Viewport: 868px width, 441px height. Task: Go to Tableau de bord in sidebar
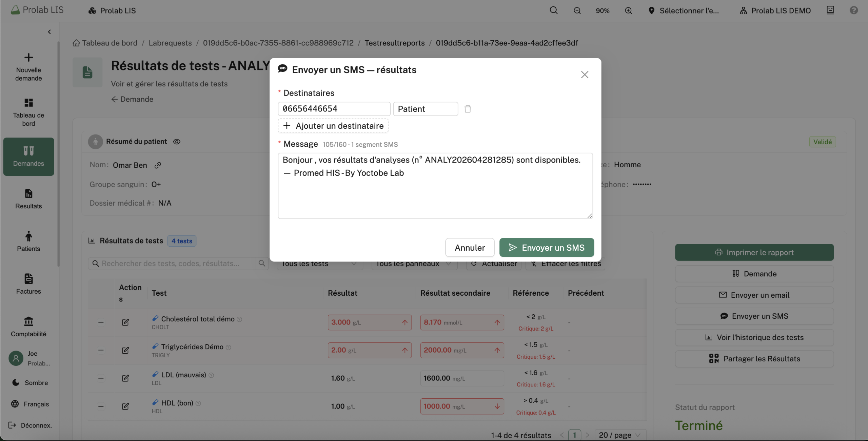[x=28, y=112]
